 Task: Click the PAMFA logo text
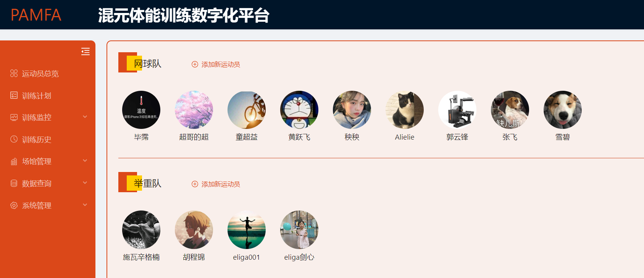click(x=36, y=15)
